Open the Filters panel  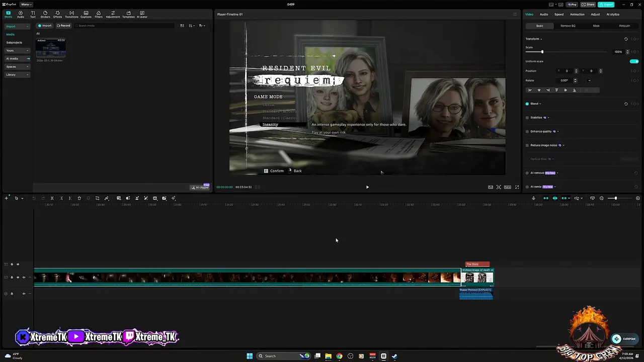tap(99, 14)
